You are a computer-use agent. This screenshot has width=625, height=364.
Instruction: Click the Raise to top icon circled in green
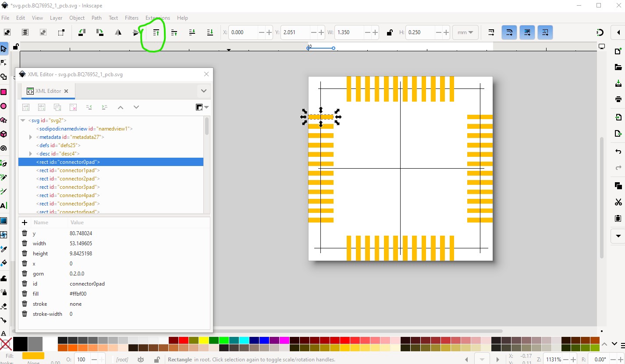[156, 32]
